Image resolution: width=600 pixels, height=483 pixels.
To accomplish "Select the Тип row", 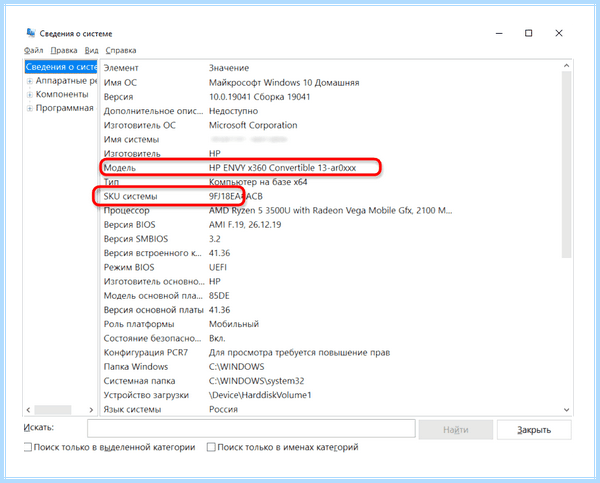I will coord(331,182).
